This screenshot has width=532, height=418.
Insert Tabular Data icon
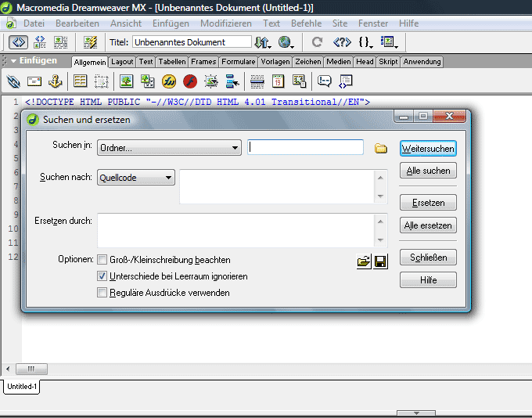(x=299, y=81)
